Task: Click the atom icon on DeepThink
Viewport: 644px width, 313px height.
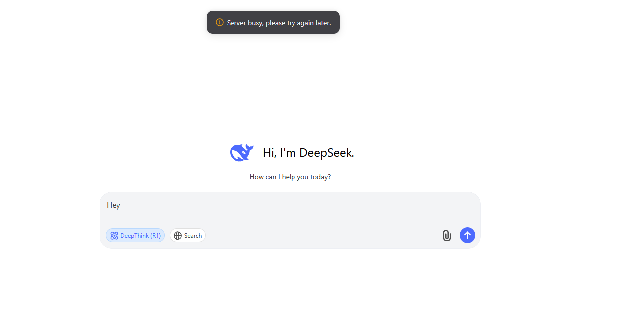Action: (x=114, y=236)
